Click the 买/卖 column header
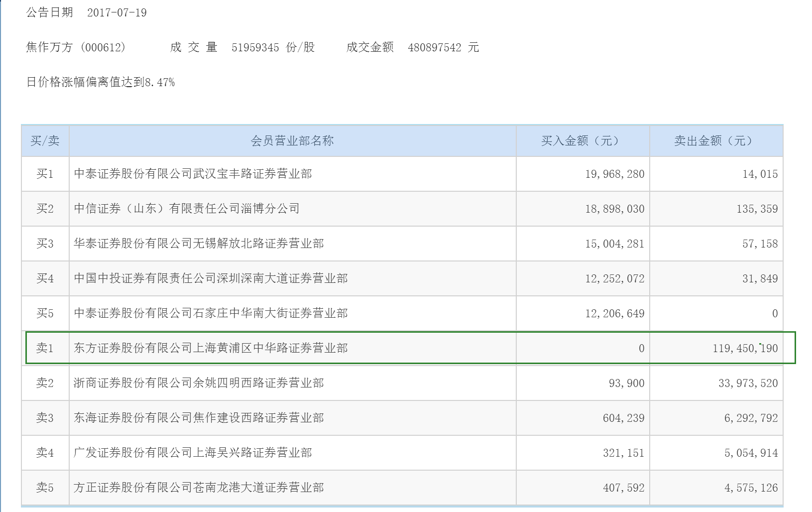The width and height of the screenshot is (812, 512). click(x=45, y=141)
